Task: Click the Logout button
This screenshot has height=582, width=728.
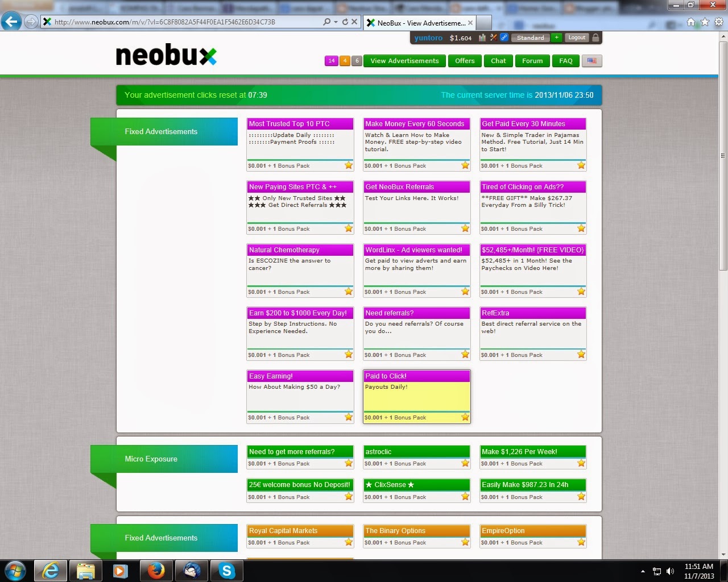Action: pyautogui.click(x=576, y=38)
